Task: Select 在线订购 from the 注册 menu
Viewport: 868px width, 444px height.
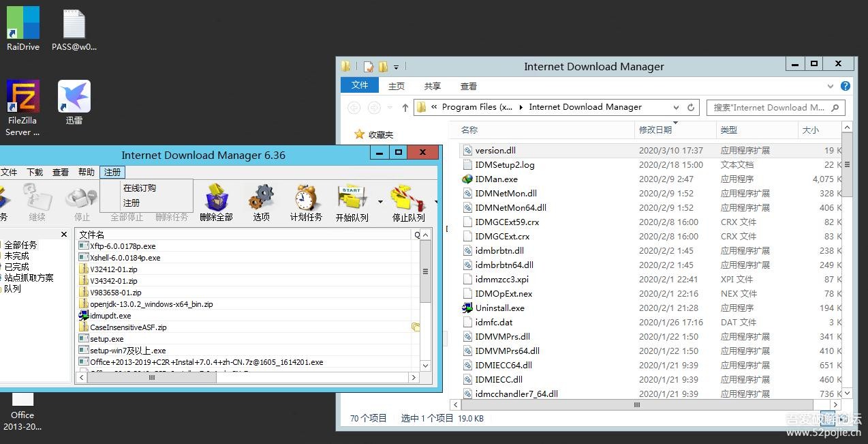Action: [x=140, y=188]
